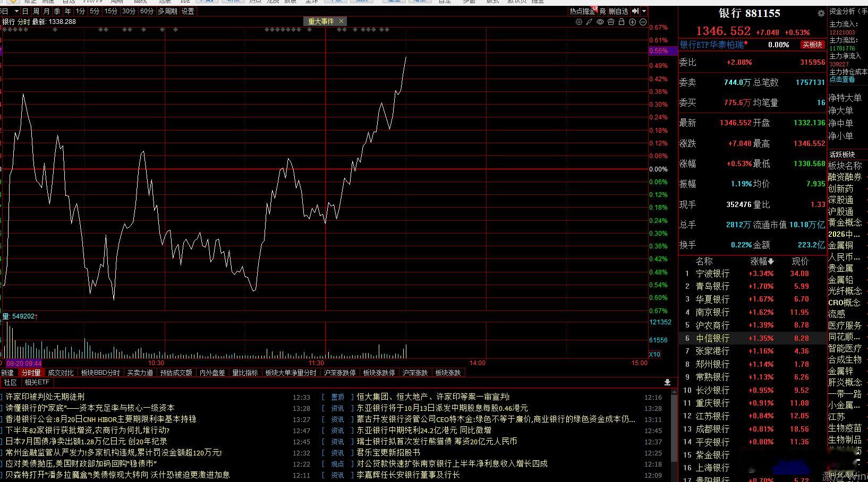Image resolution: width=868 pixels, height=482 pixels.
Task: Open 设置 in period toolbar
Action: click(x=188, y=11)
